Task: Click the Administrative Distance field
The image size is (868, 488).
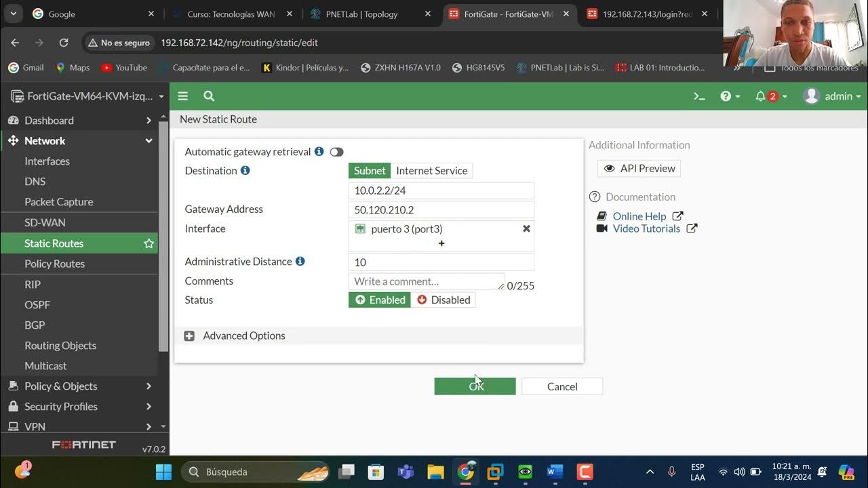Action: (441, 262)
